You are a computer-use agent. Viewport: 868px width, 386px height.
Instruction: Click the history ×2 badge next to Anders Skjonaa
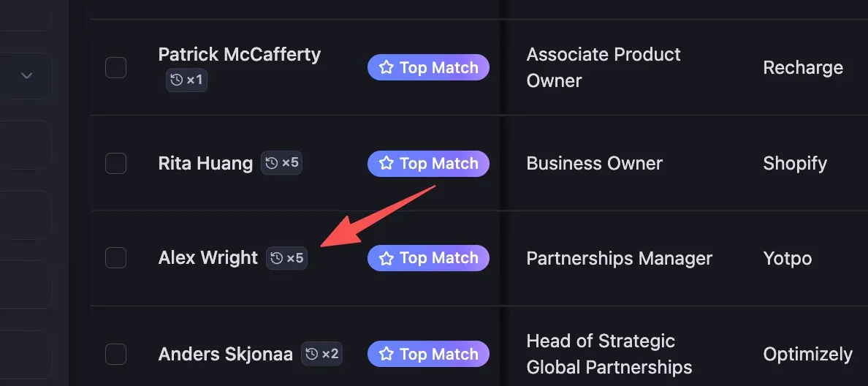click(x=321, y=354)
